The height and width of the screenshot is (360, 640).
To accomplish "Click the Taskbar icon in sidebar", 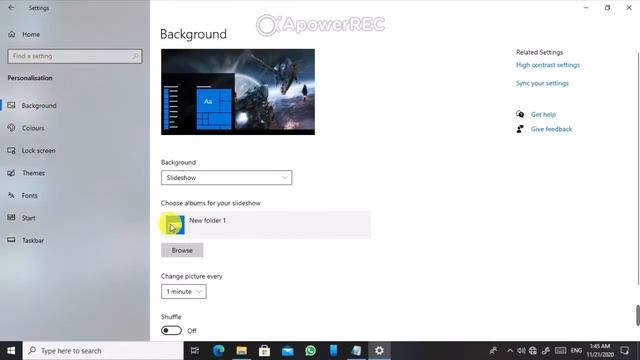I will coord(11,240).
